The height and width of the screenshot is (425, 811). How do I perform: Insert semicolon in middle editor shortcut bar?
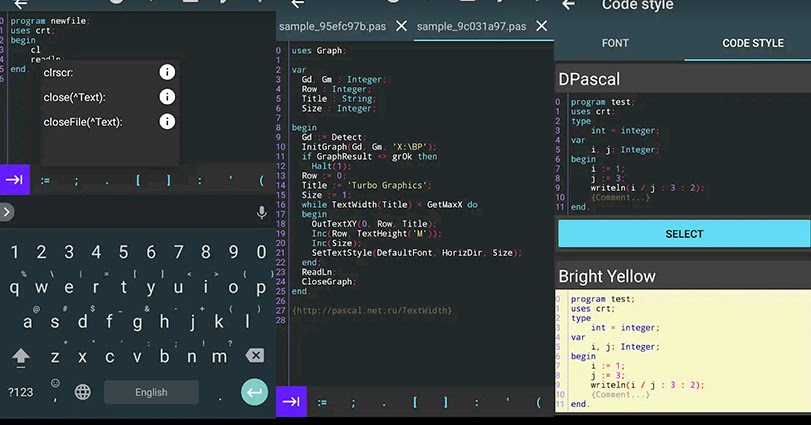(x=353, y=402)
